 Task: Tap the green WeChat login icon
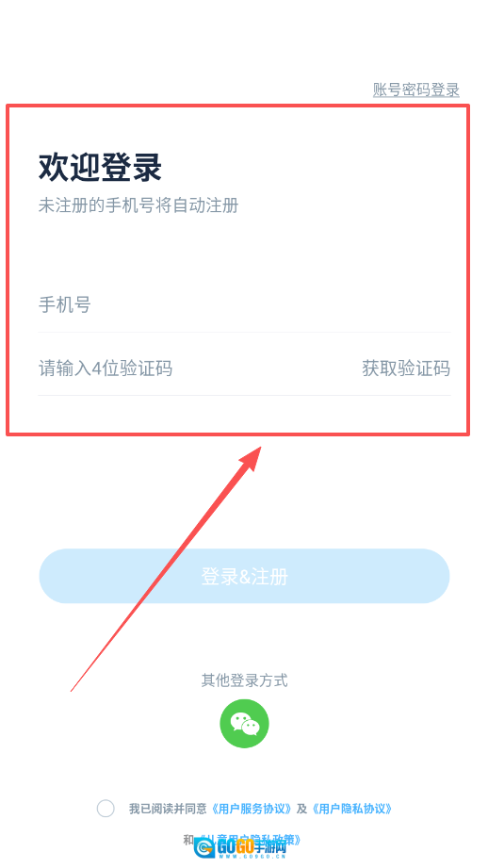point(244,724)
